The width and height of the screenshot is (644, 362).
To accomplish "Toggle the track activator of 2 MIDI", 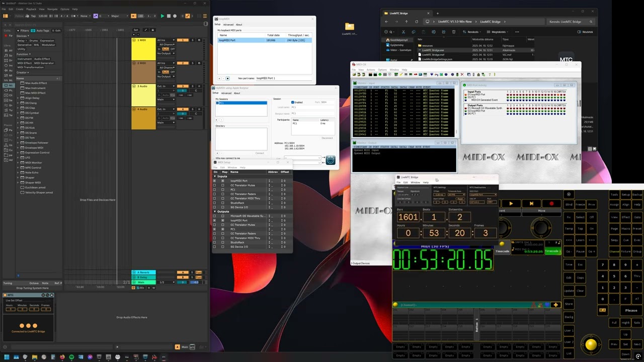I will (x=182, y=63).
